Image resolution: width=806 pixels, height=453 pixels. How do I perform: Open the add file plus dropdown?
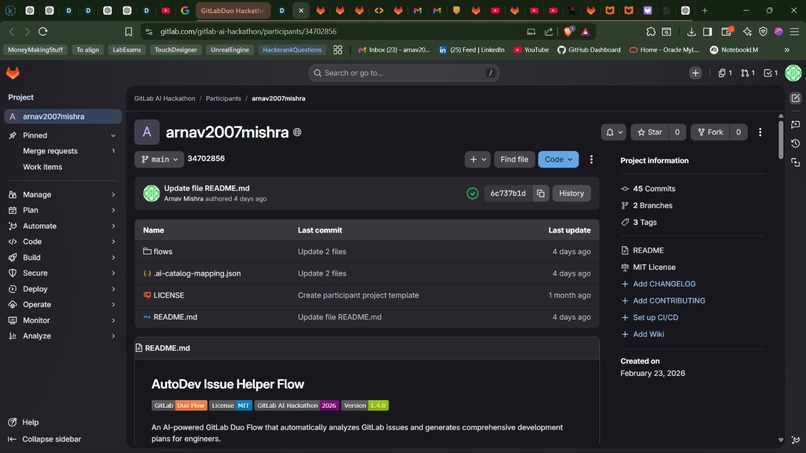477,159
